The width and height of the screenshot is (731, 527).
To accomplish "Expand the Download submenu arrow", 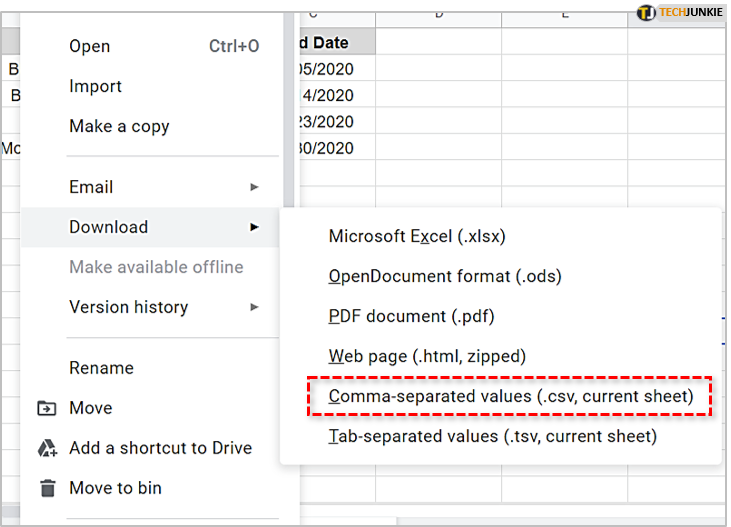I will pyautogui.click(x=255, y=227).
